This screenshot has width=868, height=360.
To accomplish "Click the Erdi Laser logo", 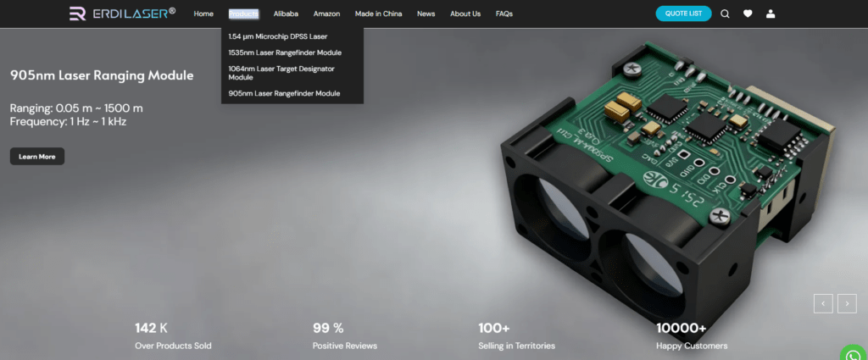I will 122,14.
